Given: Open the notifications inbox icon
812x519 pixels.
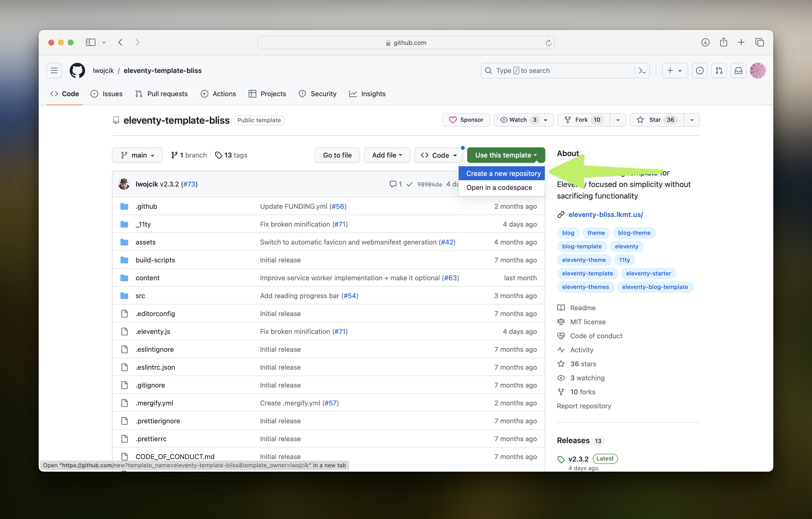Looking at the screenshot, I should tap(738, 71).
